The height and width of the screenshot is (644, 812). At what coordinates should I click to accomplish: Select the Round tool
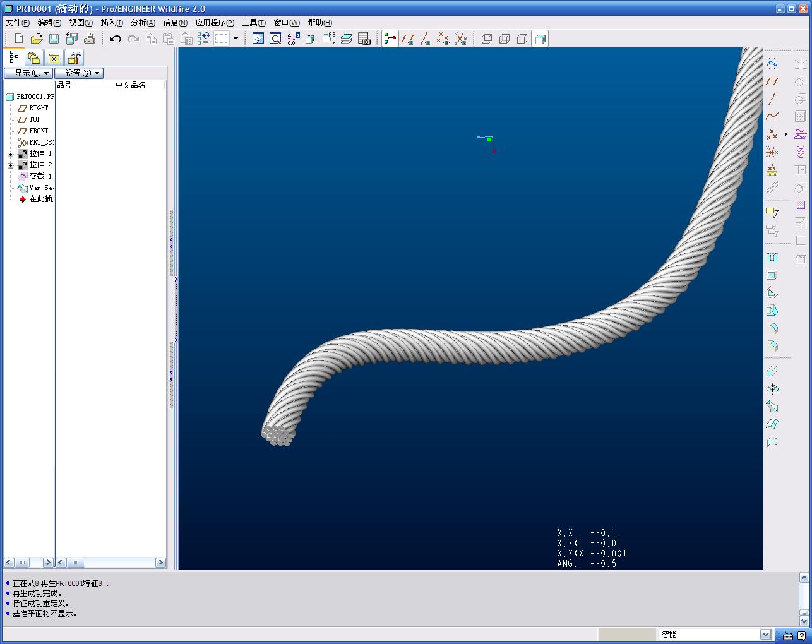pyautogui.click(x=772, y=328)
